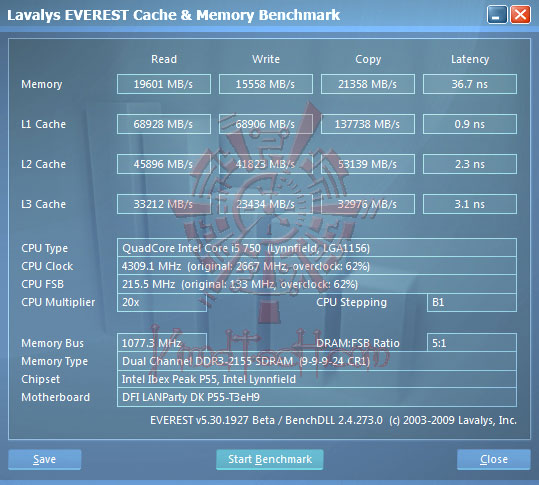Click the Memory row label
This screenshot has width=539, height=485.
click(x=42, y=84)
